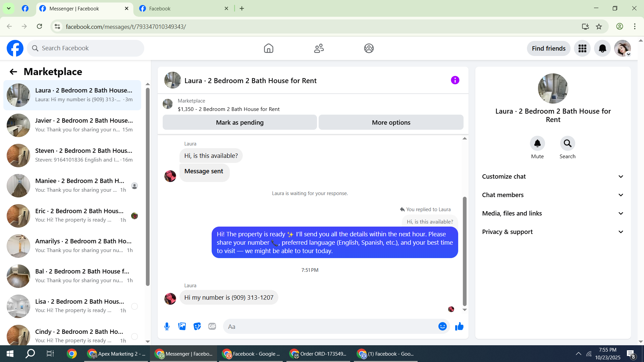Screen dimensions: 644x362
Task: Mute the Laura conversation
Action: pos(537,143)
